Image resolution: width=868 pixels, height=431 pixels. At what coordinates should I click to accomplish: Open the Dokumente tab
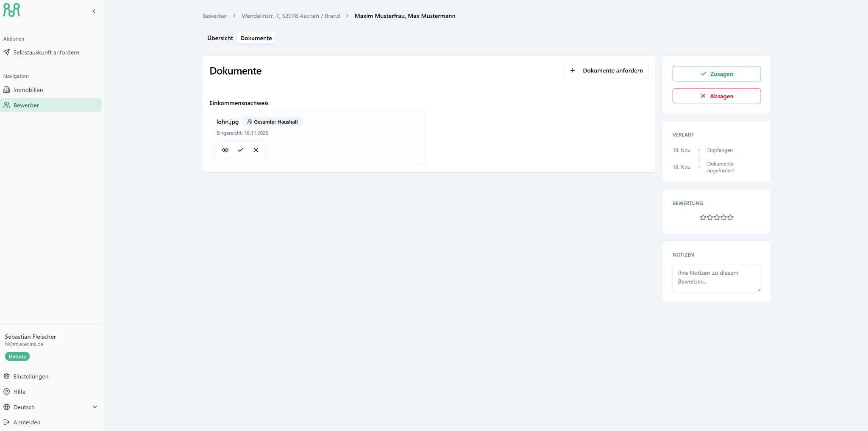pyautogui.click(x=256, y=38)
